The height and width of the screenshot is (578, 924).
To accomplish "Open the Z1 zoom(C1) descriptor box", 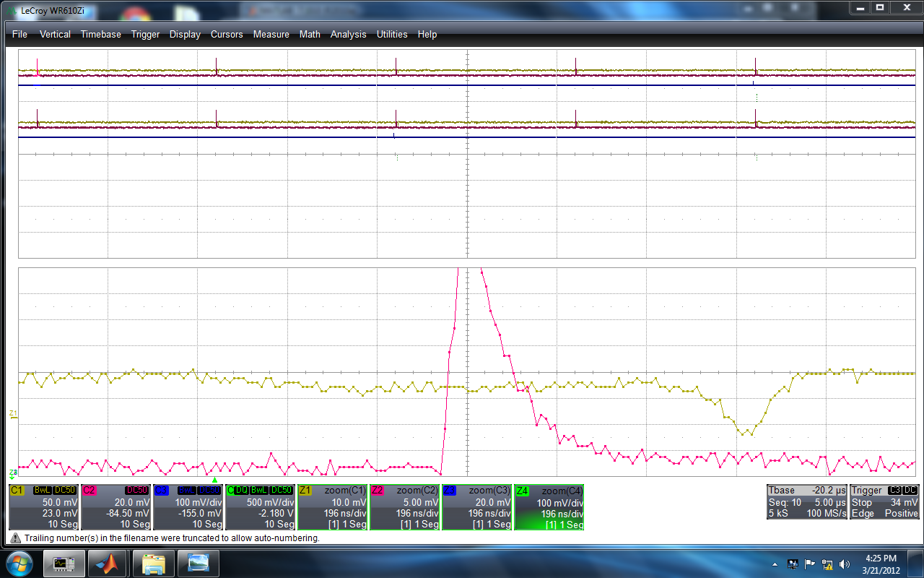I will [x=332, y=507].
